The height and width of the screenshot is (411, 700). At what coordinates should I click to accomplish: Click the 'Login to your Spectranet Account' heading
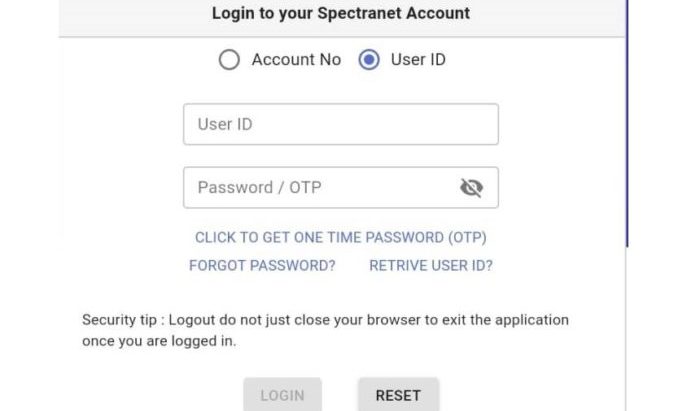tap(341, 13)
